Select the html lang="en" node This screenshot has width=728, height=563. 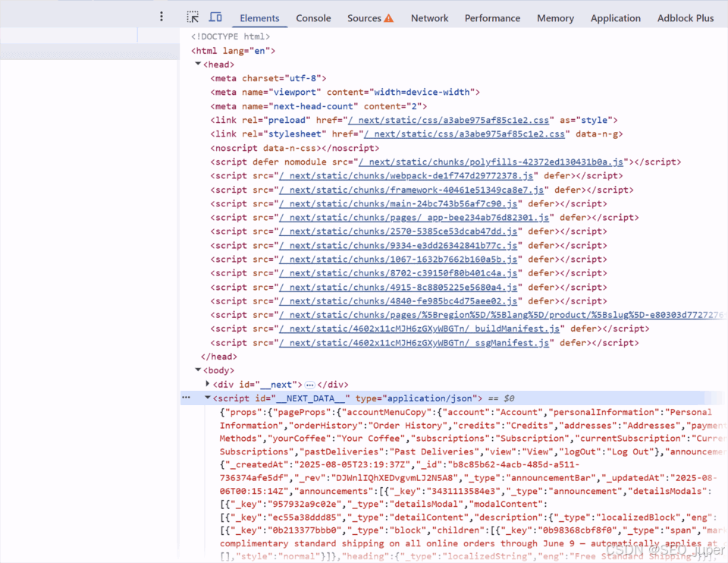tap(233, 51)
